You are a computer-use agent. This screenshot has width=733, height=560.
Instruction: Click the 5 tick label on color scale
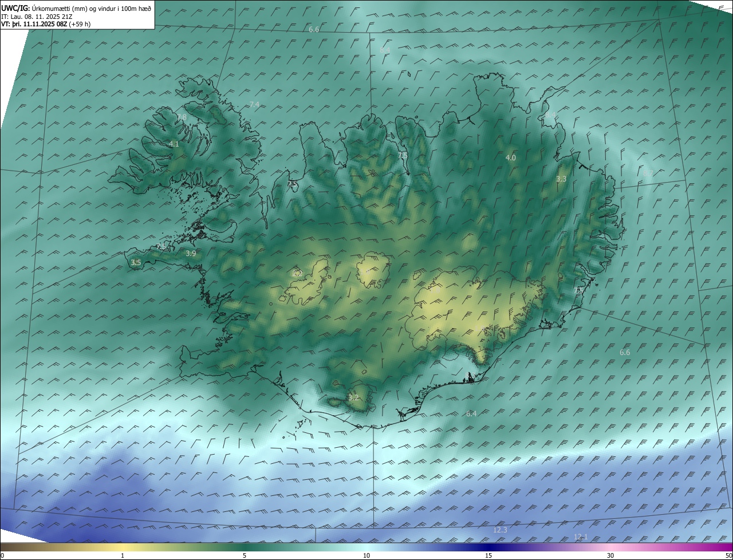pyautogui.click(x=245, y=555)
